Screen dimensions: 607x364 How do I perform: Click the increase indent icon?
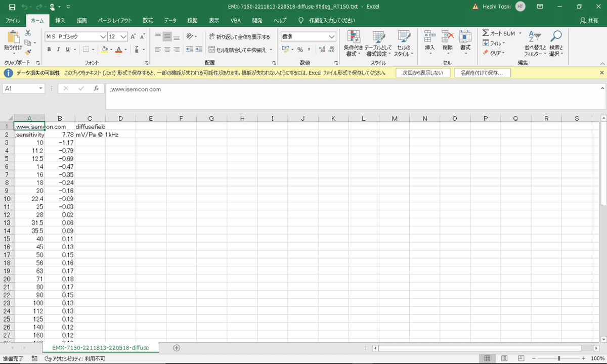tap(199, 50)
